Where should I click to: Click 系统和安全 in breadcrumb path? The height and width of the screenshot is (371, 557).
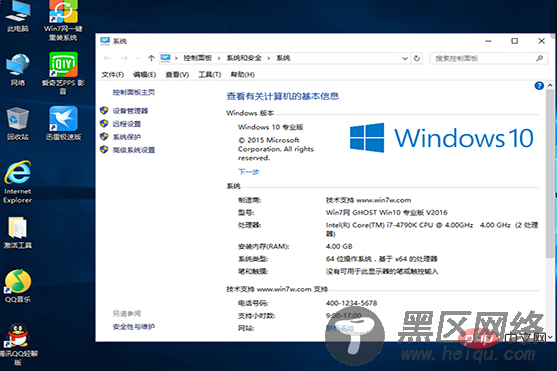tap(244, 58)
